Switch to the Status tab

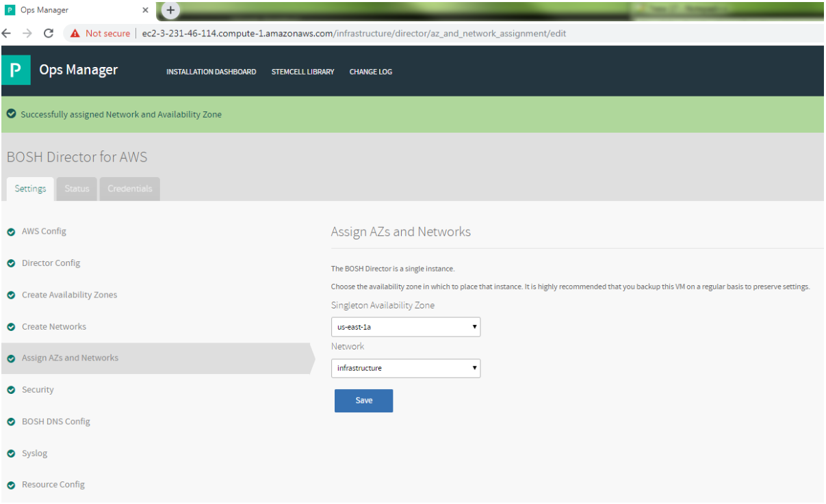(77, 189)
